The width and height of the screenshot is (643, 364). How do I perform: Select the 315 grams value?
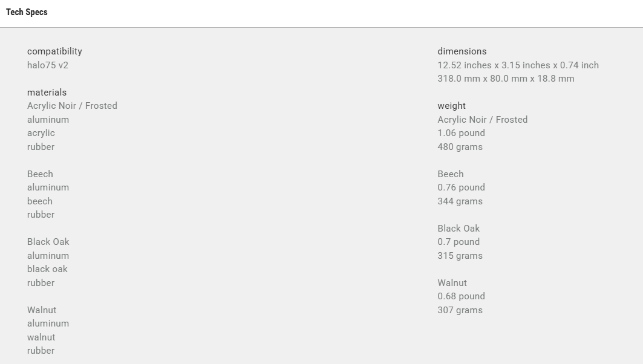tap(460, 256)
